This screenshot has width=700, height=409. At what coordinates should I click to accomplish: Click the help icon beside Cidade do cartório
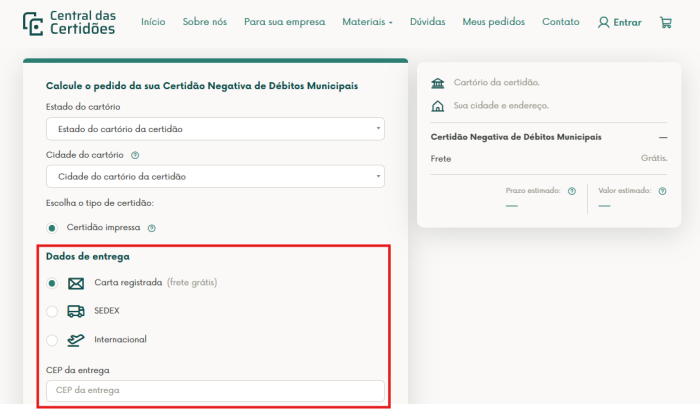coord(135,155)
